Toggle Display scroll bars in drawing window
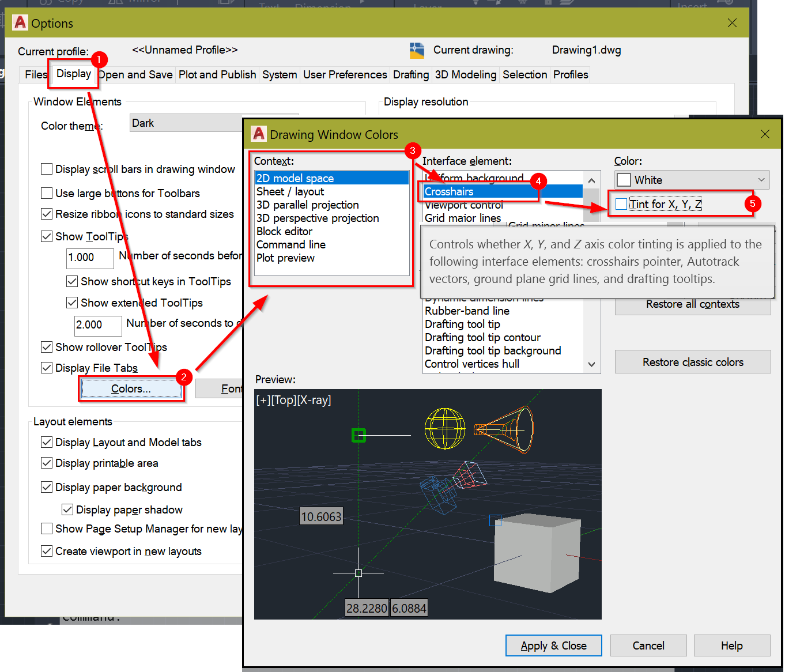This screenshot has width=785, height=672. pyautogui.click(x=47, y=169)
